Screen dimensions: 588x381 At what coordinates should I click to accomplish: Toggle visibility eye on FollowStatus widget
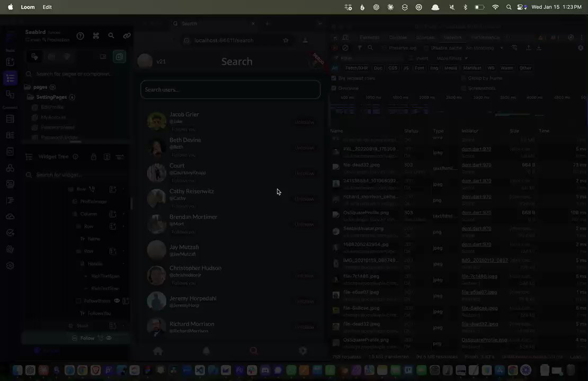(117, 301)
